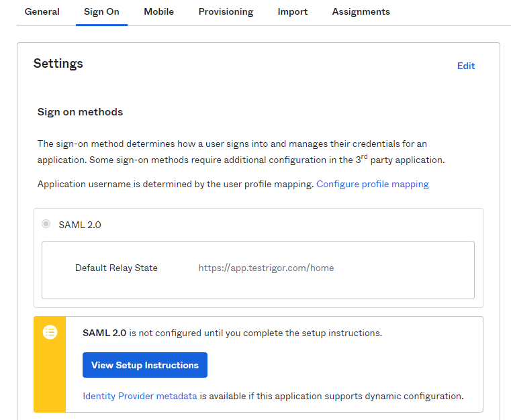The height and width of the screenshot is (420, 511).
Task: Click Edit in the Settings panel
Action: 465,66
